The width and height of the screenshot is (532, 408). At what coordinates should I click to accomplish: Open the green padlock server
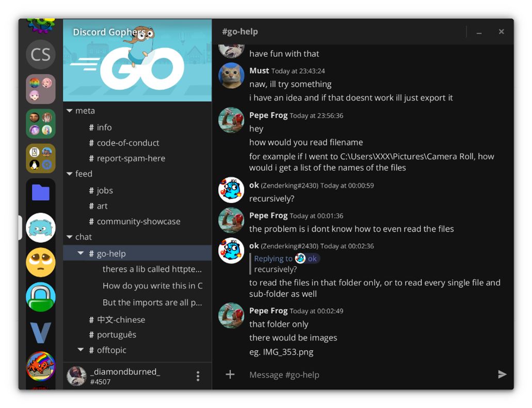[x=40, y=297]
